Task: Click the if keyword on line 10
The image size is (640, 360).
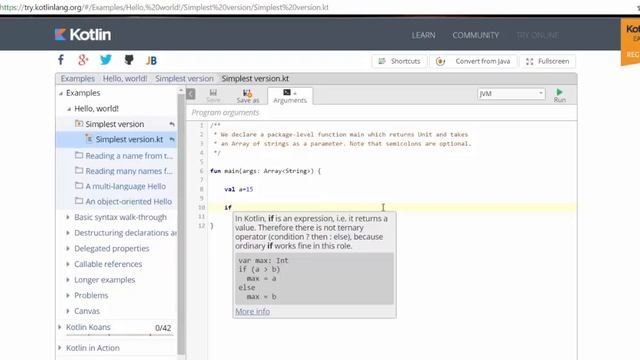Action: tap(228, 207)
